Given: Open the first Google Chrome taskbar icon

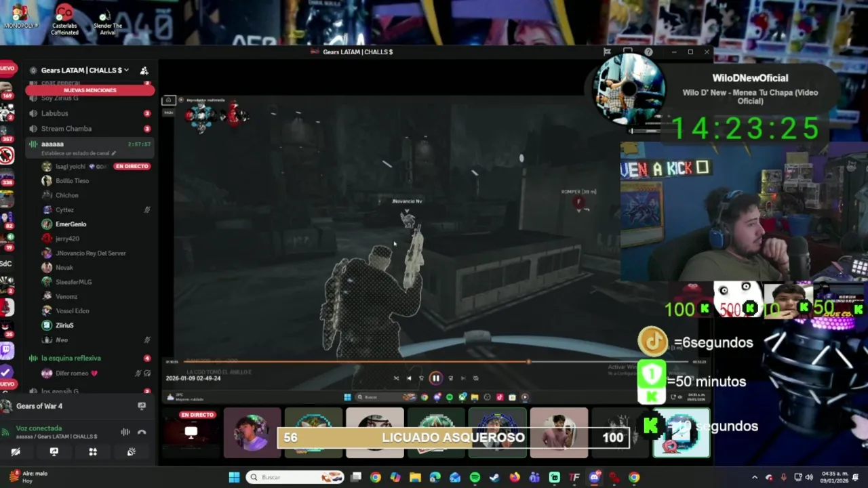Looking at the screenshot, I should click(x=375, y=477).
